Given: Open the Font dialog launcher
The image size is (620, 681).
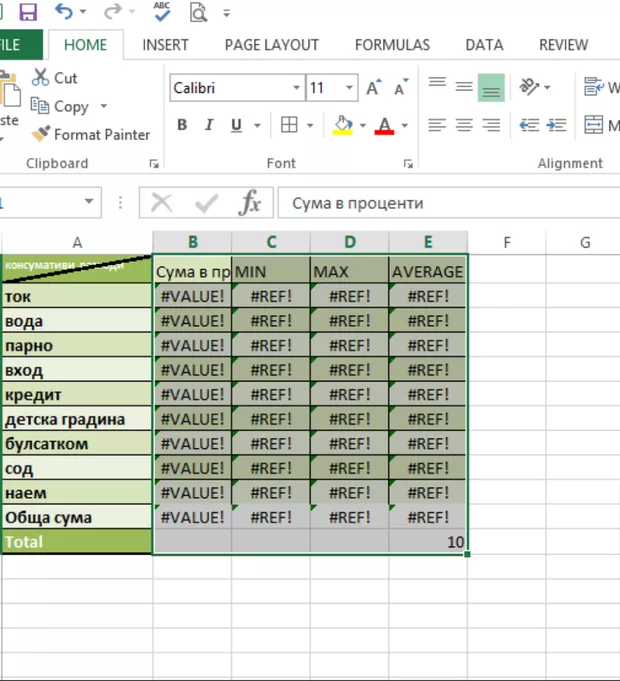Looking at the screenshot, I should [407, 163].
